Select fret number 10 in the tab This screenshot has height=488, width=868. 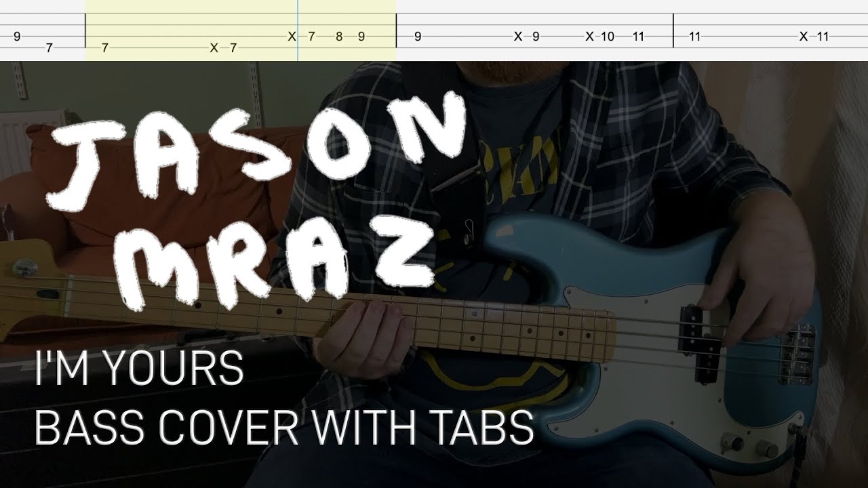607,37
